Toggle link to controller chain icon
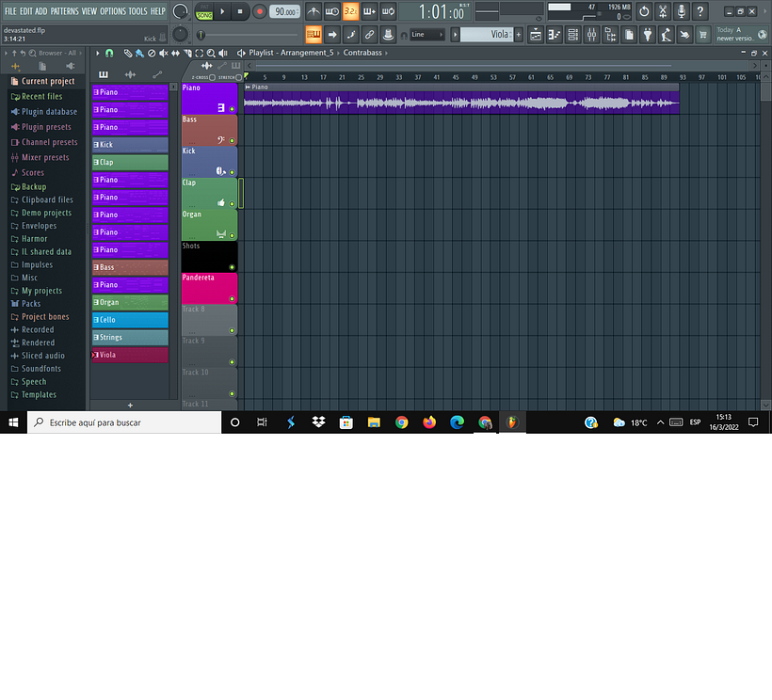 point(369,35)
